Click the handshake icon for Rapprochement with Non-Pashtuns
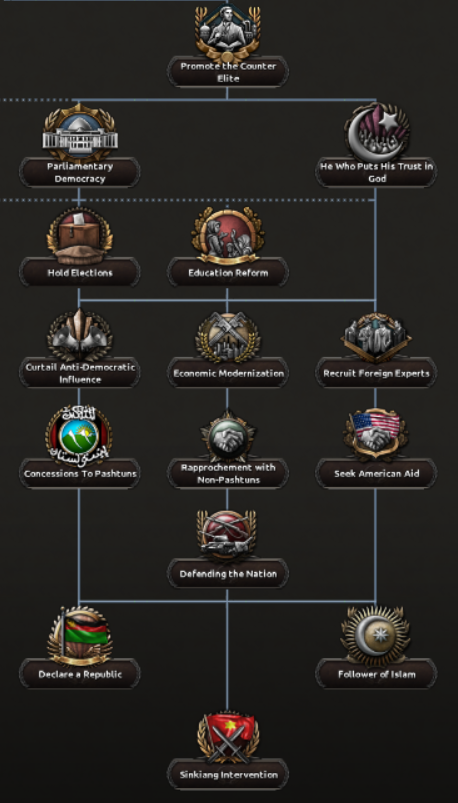Image resolution: width=458 pixels, height=803 pixels. (x=227, y=436)
